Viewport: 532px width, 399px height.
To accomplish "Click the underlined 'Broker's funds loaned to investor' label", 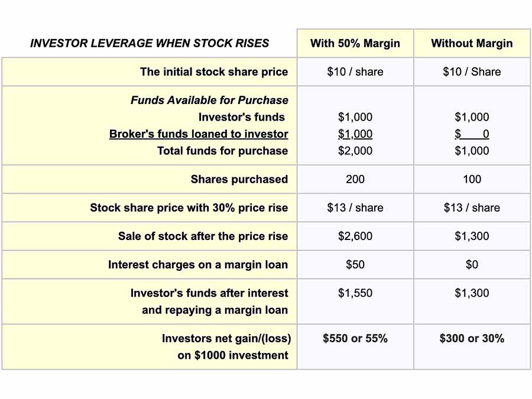I will [199, 134].
